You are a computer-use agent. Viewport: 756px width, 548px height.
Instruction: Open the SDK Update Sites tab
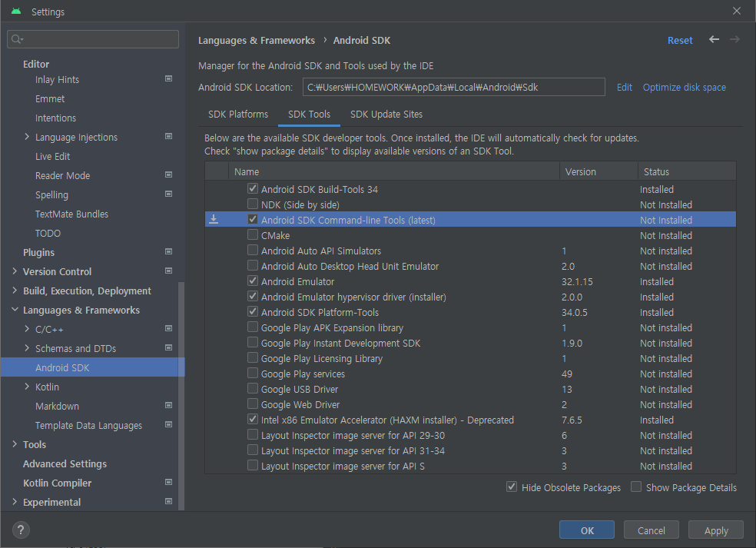386,115
